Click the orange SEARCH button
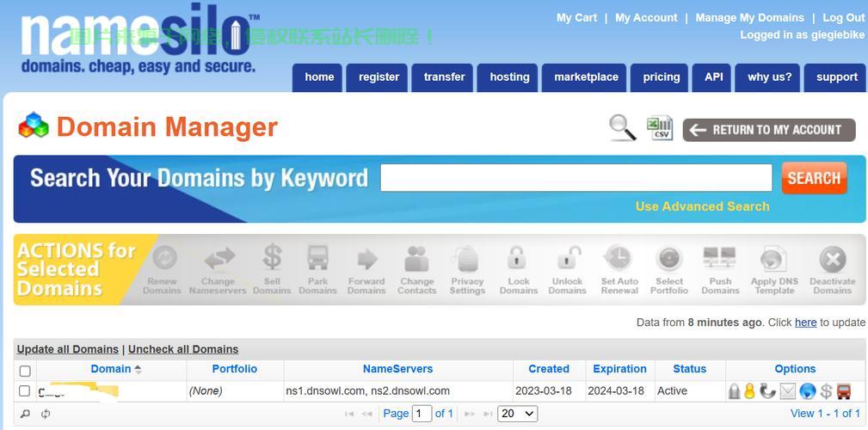The height and width of the screenshot is (430, 868). 814,178
